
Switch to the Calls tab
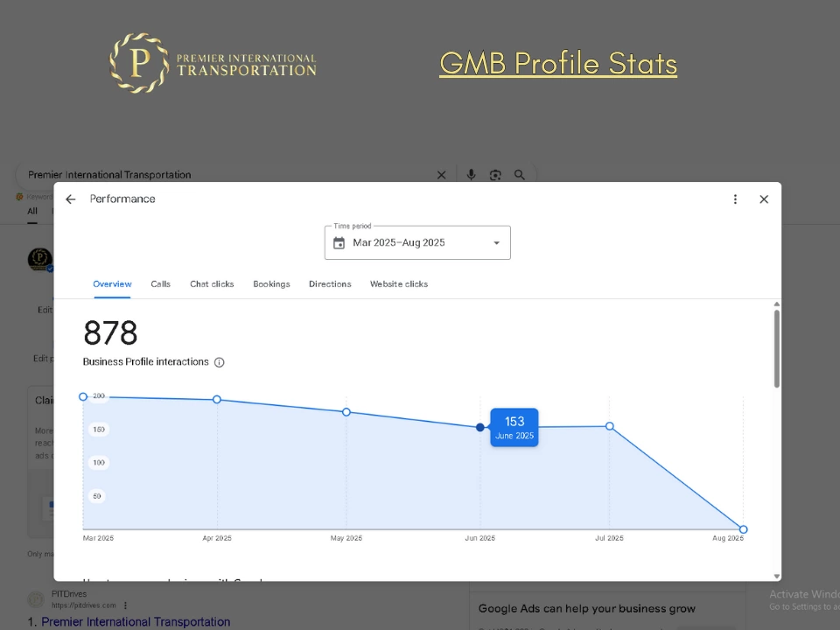tap(160, 283)
